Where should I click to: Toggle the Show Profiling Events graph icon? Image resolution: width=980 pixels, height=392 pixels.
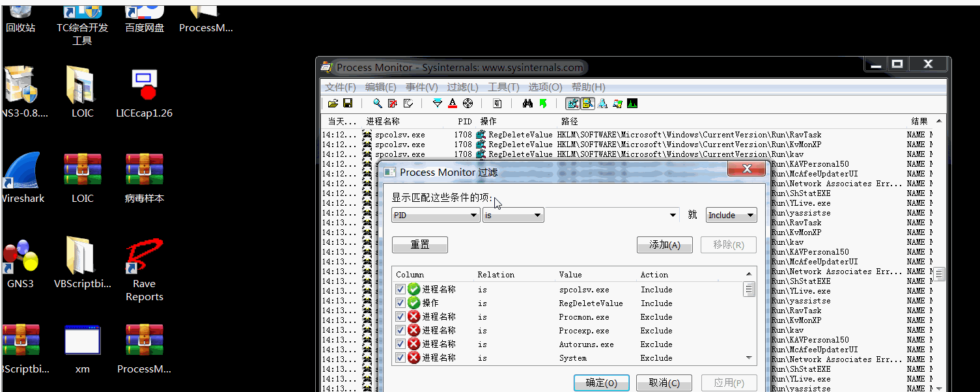pyautogui.click(x=632, y=103)
